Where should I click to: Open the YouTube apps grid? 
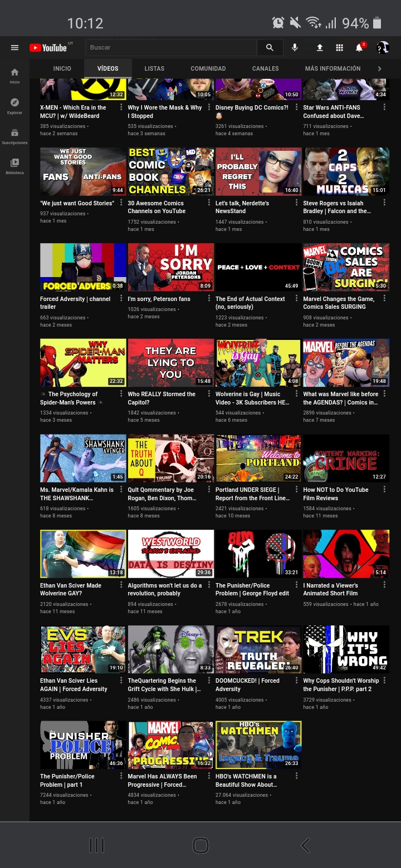pyautogui.click(x=339, y=48)
